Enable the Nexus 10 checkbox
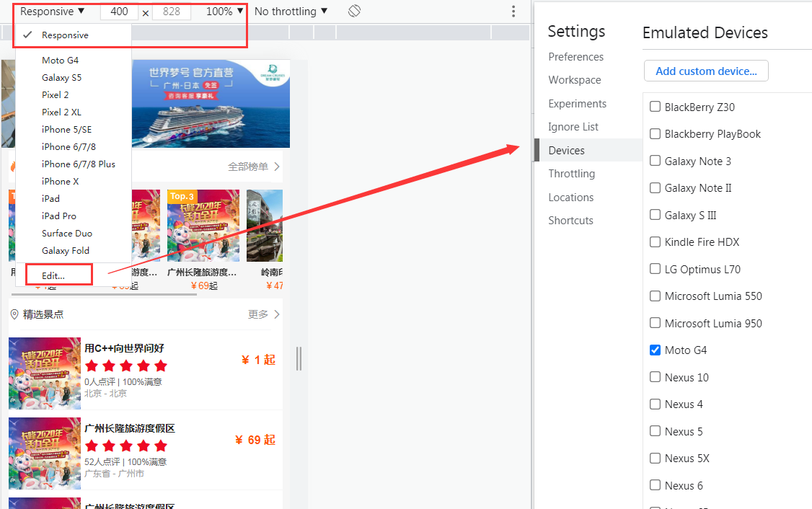Screen dimensions: 812x509 click(x=655, y=377)
